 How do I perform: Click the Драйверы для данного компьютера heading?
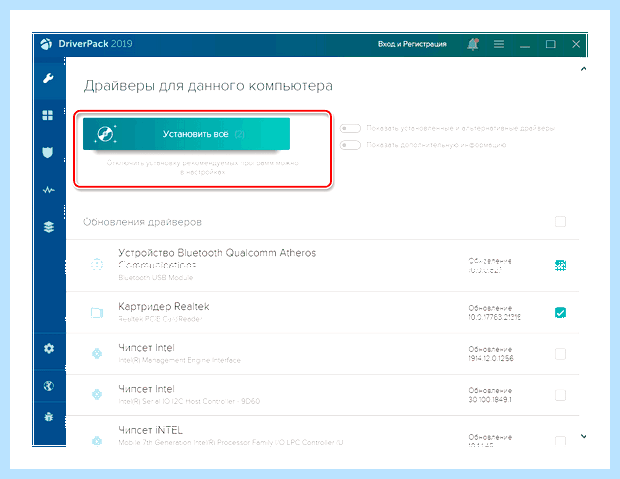[208, 86]
